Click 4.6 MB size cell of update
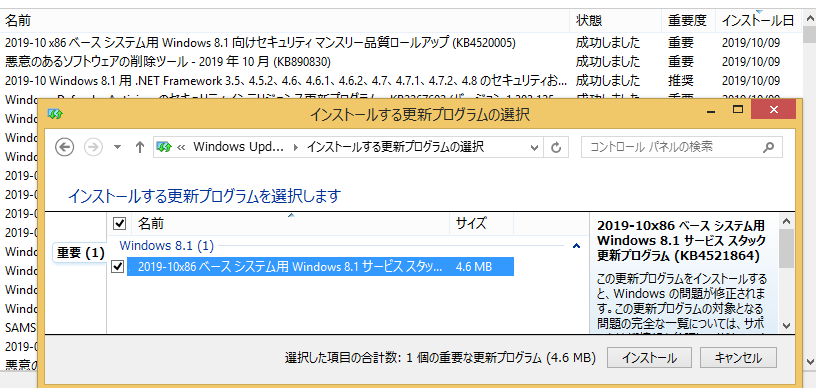The width and height of the screenshot is (816, 388). tap(474, 267)
